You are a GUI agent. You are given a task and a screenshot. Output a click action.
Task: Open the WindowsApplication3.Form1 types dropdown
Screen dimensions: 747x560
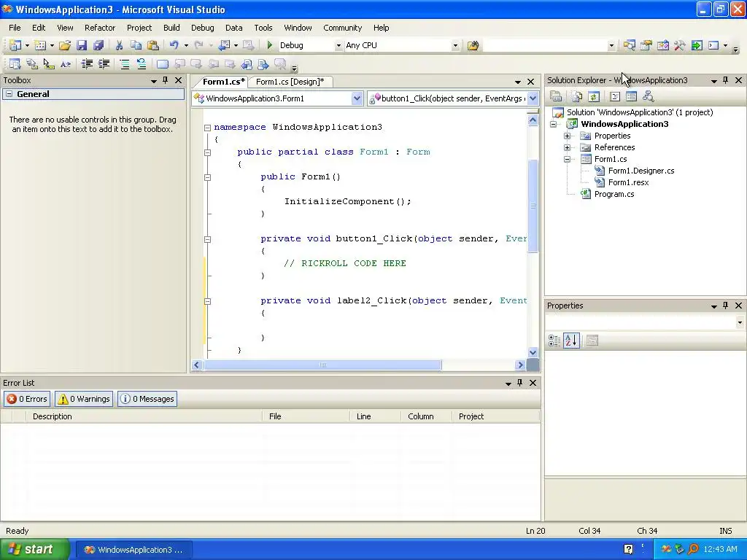357,98
